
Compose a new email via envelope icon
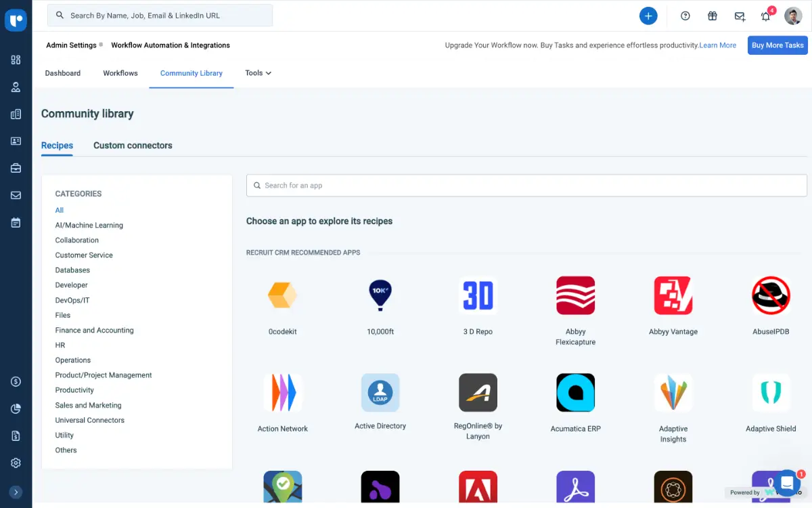[739, 16]
